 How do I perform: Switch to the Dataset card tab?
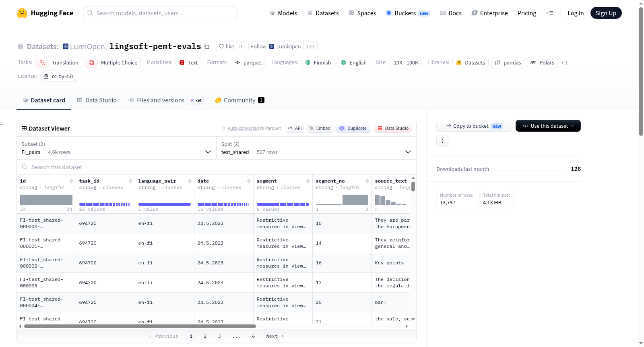44,100
